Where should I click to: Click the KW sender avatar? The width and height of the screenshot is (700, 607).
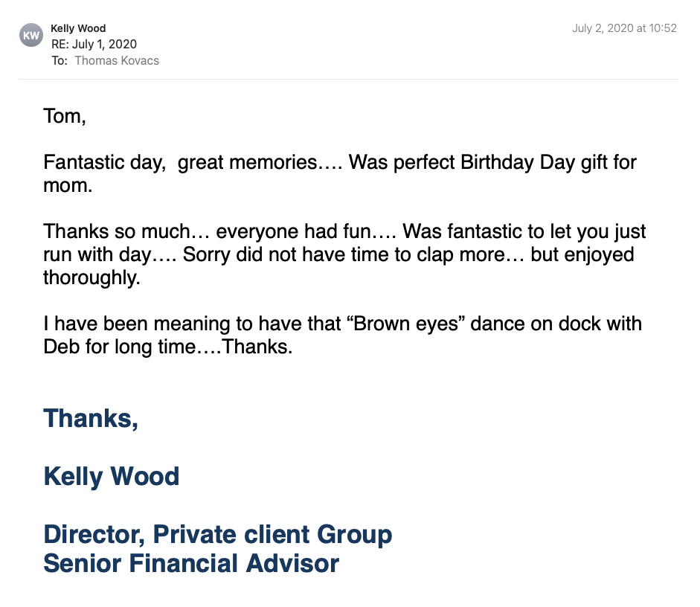pyautogui.click(x=31, y=35)
